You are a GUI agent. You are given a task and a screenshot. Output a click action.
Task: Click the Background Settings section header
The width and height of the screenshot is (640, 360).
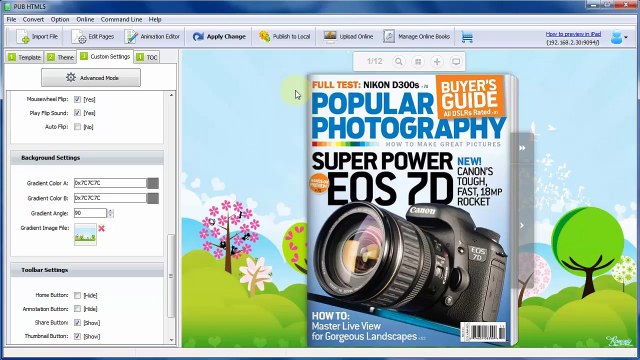[x=87, y=158]
